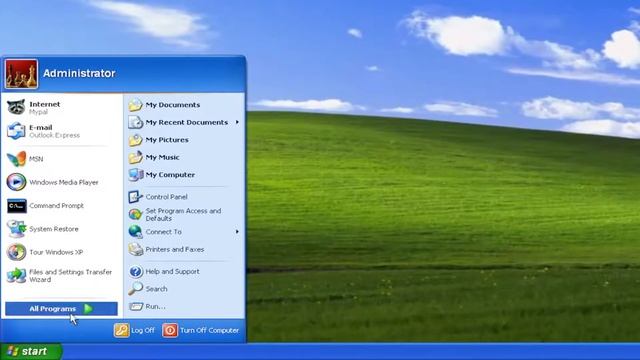The image size is (640, 360).
Task: Click the "My Computer" text
Action: (170, 175)
